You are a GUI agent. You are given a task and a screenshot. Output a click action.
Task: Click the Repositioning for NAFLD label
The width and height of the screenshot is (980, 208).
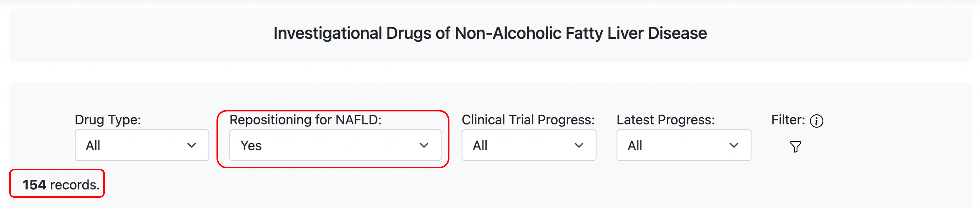(x=306, y=120)
